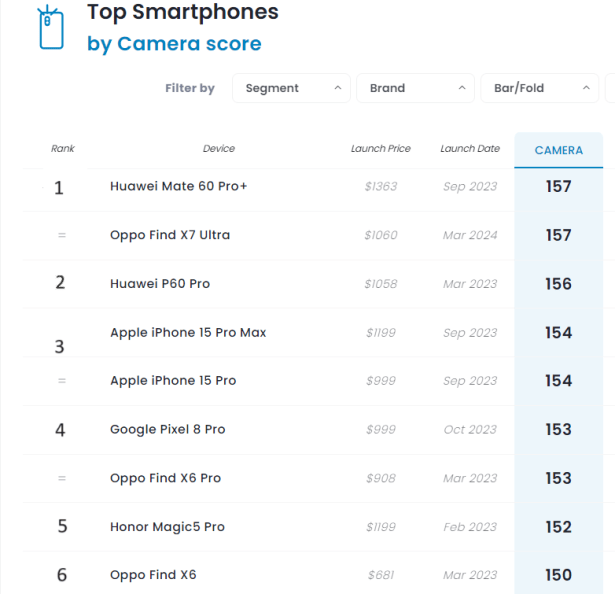Screen dimensions: 615x594
Task: Select the Huawei P60 Pro device
Action: [160, 284]
